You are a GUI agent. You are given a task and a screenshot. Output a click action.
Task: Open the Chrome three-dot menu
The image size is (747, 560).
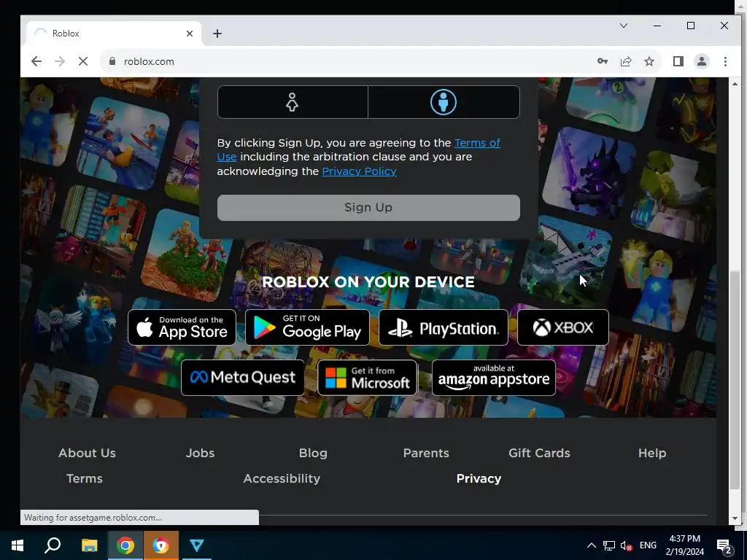pyautogui.click(x=725, y=61)
